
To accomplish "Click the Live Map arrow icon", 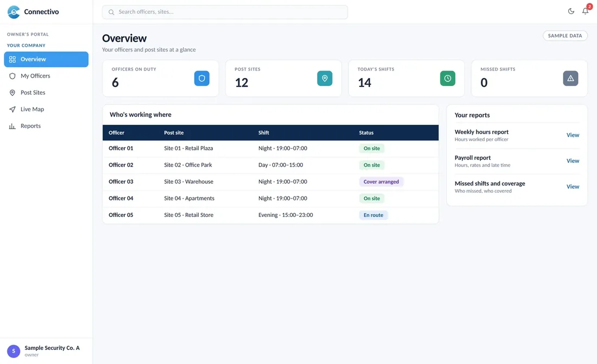I will pos(12,109).
